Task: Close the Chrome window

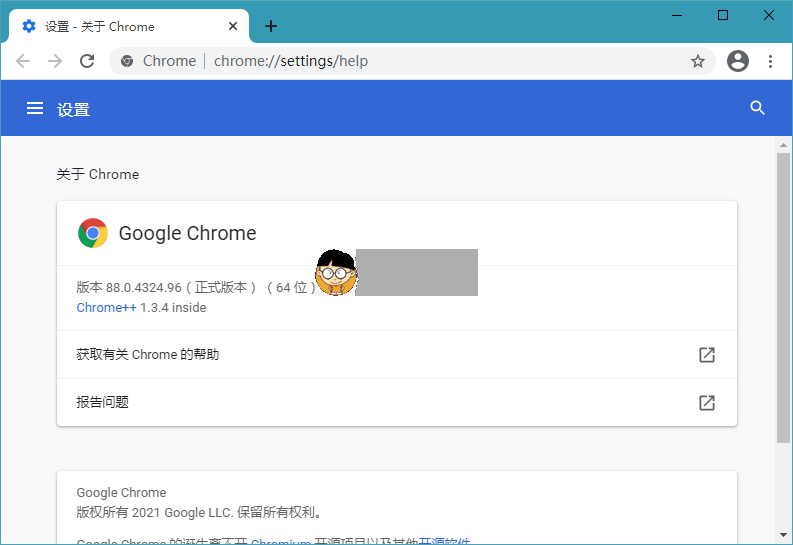Action: tap(769, 15)
